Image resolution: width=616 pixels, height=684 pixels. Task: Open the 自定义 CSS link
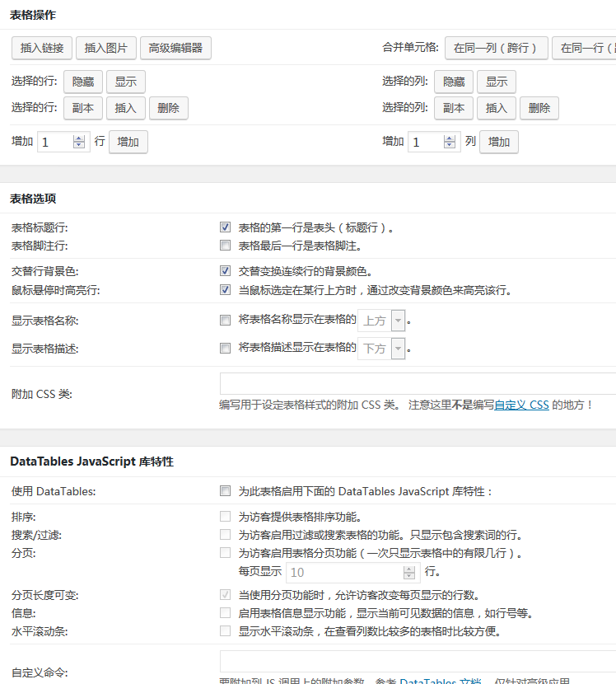(x=520, y=405)
